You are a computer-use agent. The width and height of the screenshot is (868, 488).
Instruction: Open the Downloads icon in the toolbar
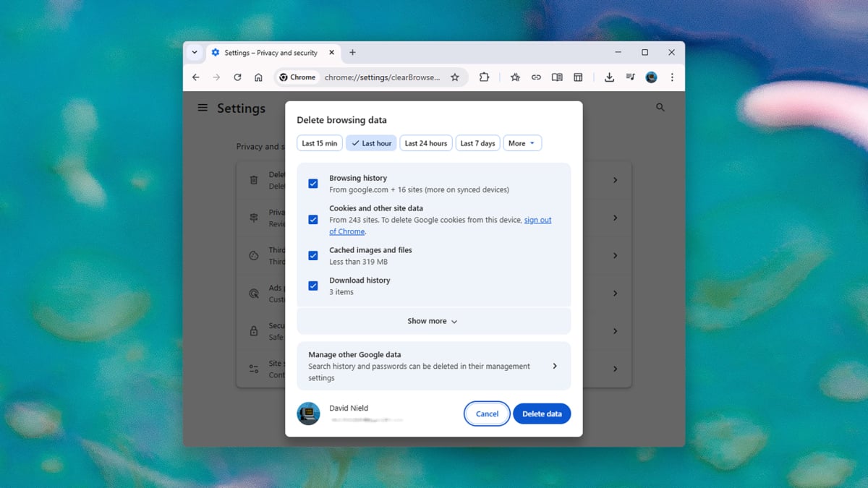click(609, 77)
